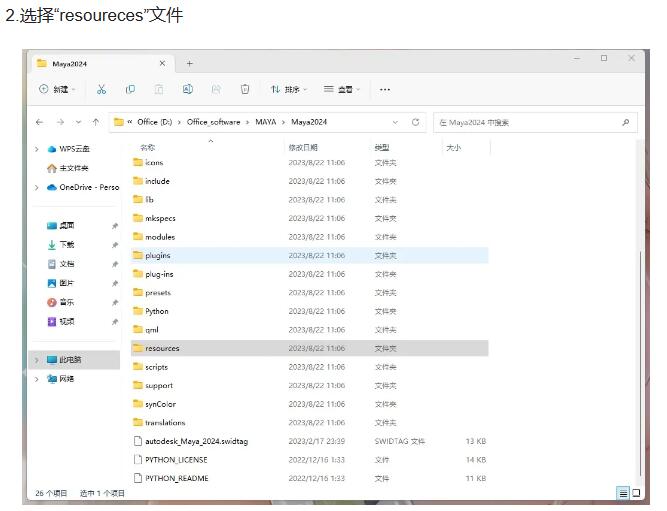Click the search Maya2024 input box
667x511 pixels.
coord(528,122)
